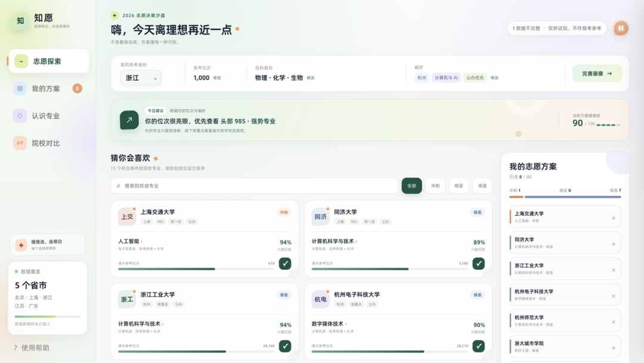The width and height of the screenshot is (644, 363).
Task: Open the user avatar 林
Action: (x=621, y=29)
